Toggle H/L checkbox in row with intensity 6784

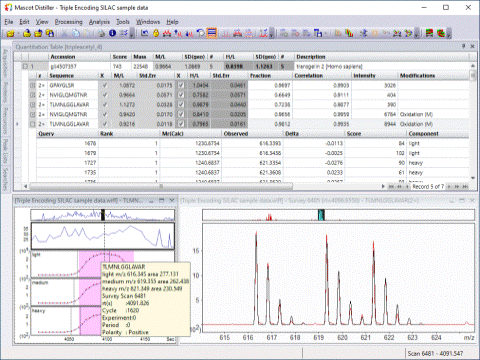pyautogui.click(x=181, y=114)
